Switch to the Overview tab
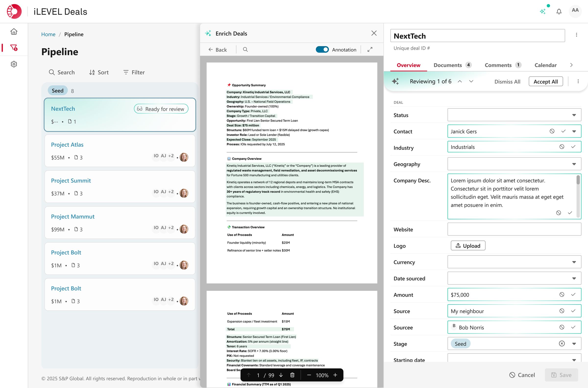Image resolution: width=588 pixels, height=388 pixels. (408, 65)
